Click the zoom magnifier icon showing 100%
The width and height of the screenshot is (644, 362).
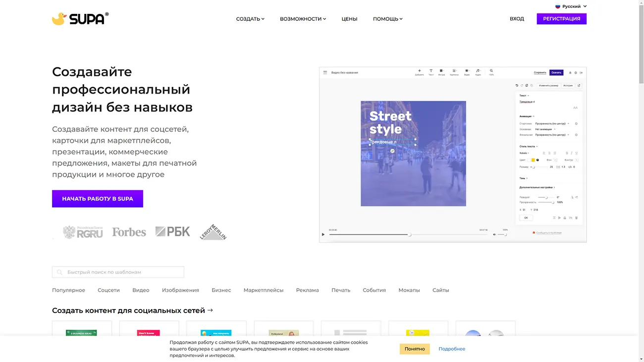coord(491,72)
